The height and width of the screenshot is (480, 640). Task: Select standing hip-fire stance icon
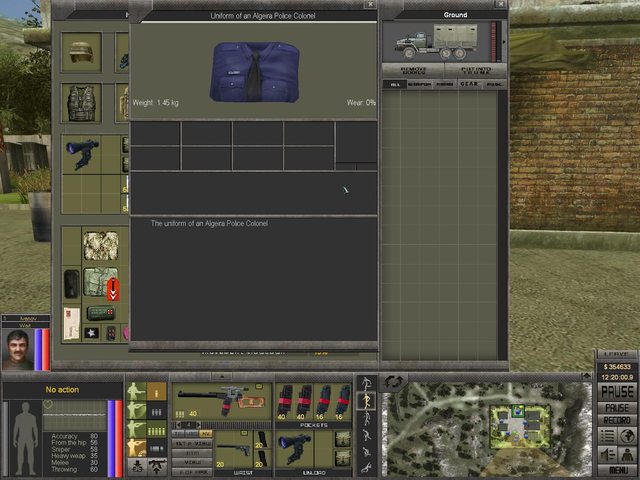(x=136, y=391)
